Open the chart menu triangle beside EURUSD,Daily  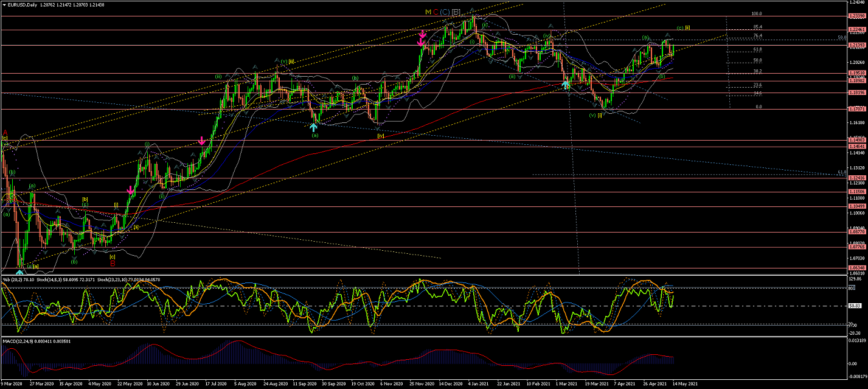point(4,4)
